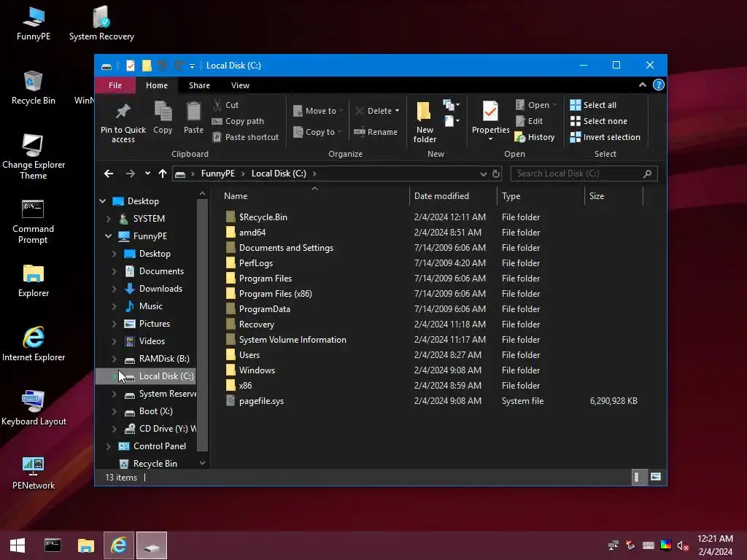Select Change Explorer Theme desktop icon
The image size is (747, 560).
pos(34,157)
